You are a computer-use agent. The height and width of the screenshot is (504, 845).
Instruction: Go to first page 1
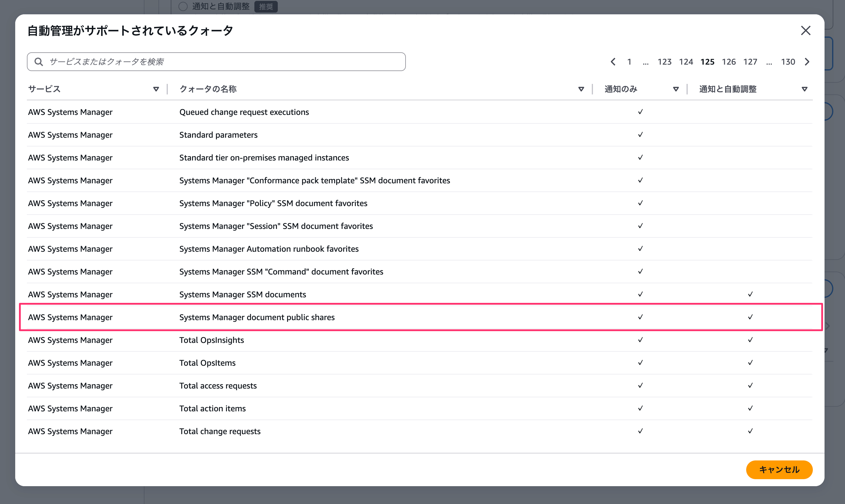pyautogui.click(x=629, y=62)
